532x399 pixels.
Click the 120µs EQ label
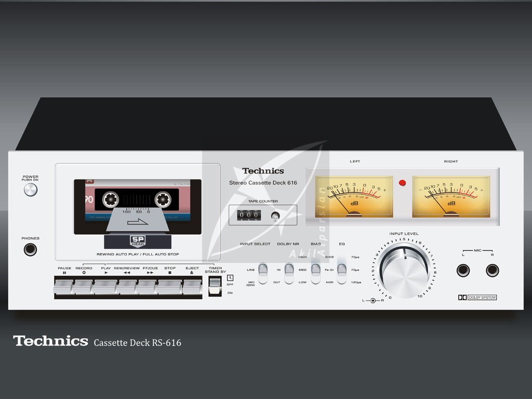[356, 282]
